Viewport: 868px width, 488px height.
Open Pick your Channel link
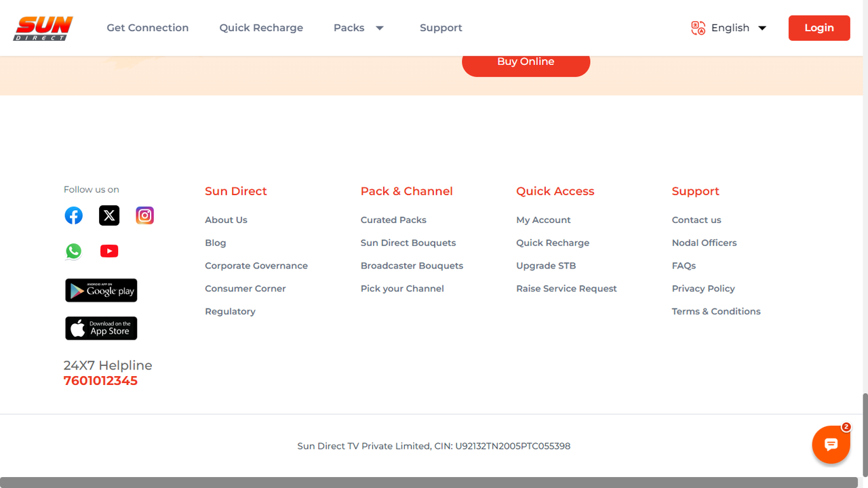click(402, 289)
